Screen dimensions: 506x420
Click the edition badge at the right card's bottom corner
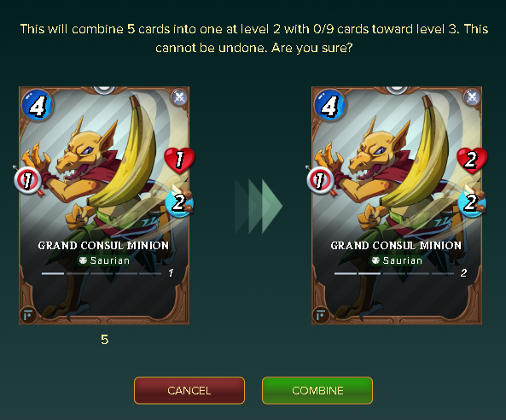(321, 315)
